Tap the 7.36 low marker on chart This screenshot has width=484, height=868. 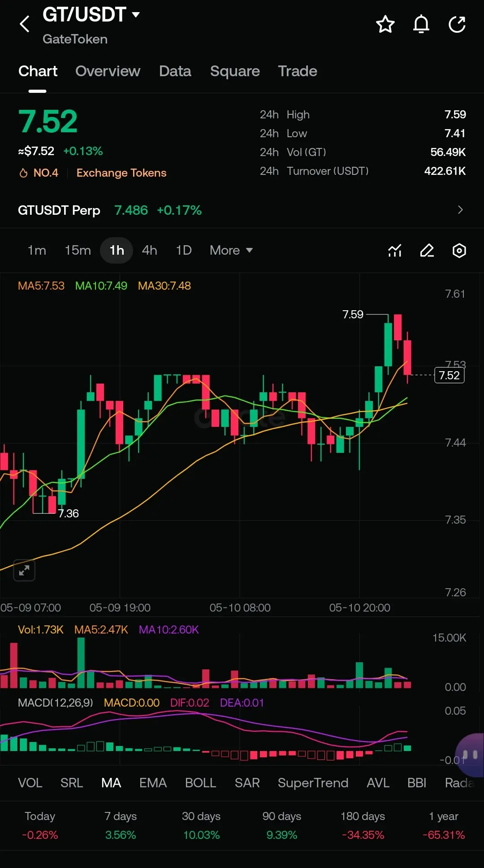coord(69,513)
